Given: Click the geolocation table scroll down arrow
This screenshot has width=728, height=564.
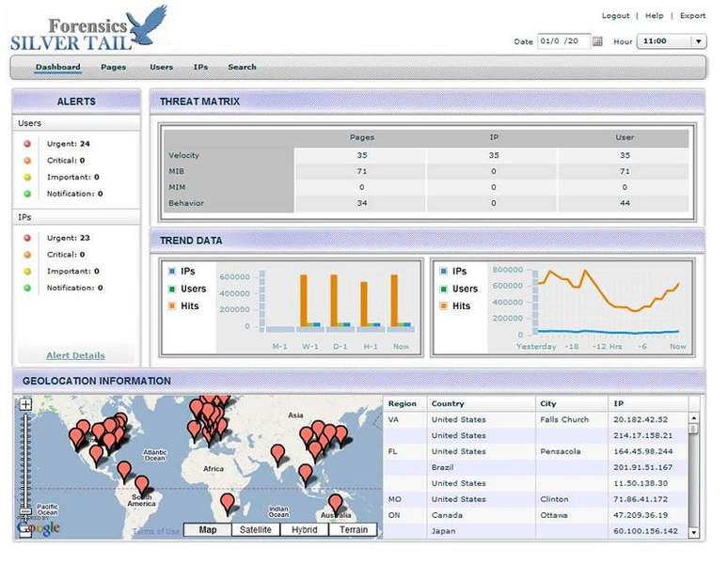Looking at the screenshot, I should [693, 532].
